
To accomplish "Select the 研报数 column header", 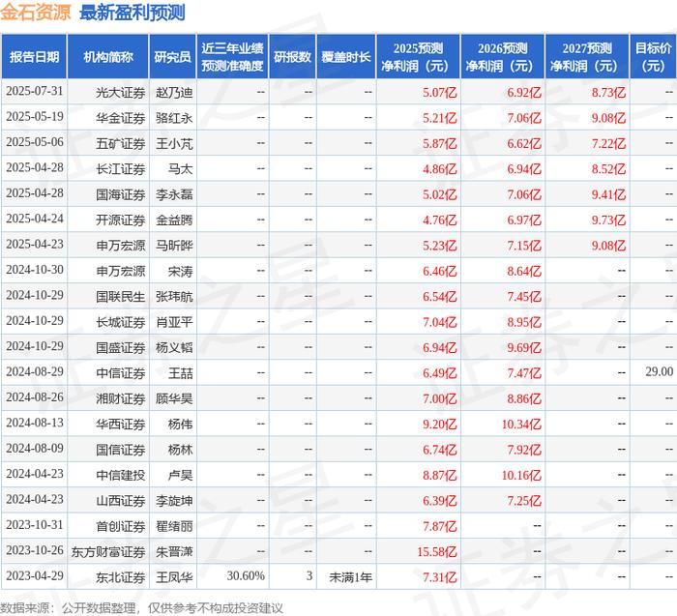I will pyautogui.click(x=292, y=56).
